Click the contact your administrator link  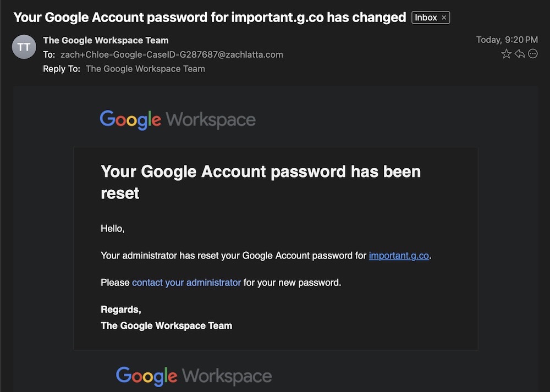[x=186, y=282]
